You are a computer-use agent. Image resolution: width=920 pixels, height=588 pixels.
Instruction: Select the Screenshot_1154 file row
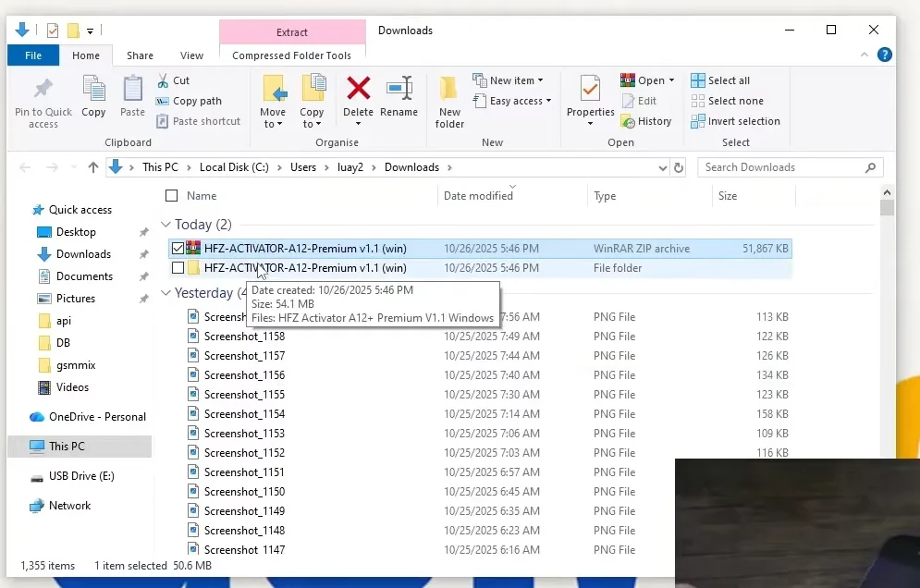click(479, 413)
